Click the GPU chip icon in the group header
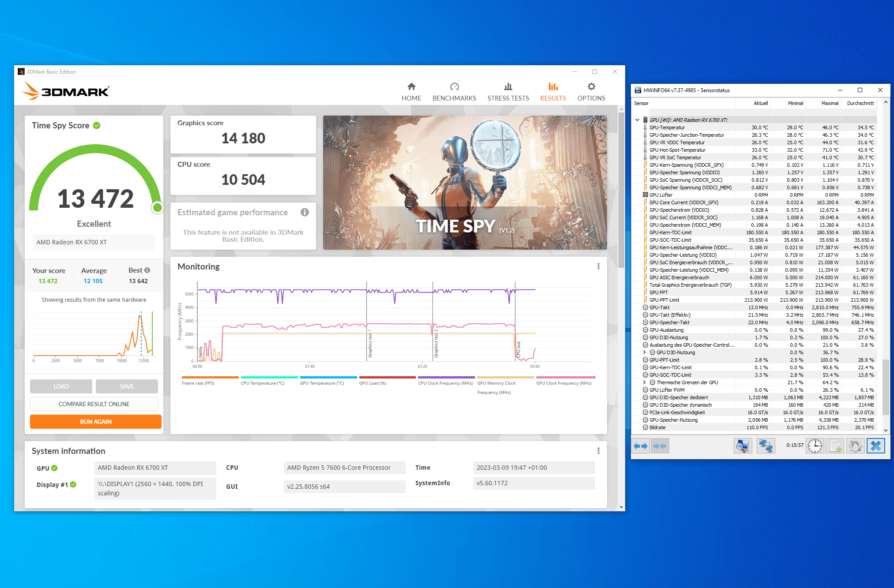The image size is (894, 588). pyautogui.click(x=645, y=120)
